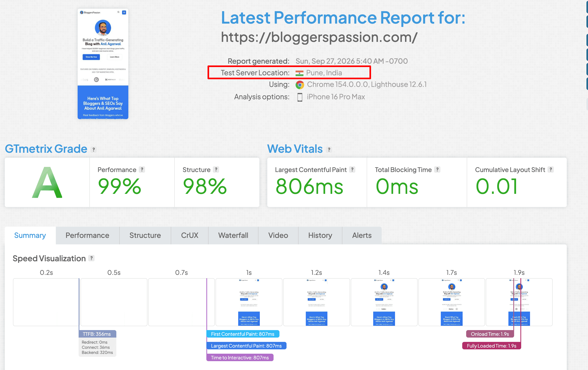Screen dimensions: 588x370
Task: Click the Total Blocking Time help icon
Action: tap(437, 169)
